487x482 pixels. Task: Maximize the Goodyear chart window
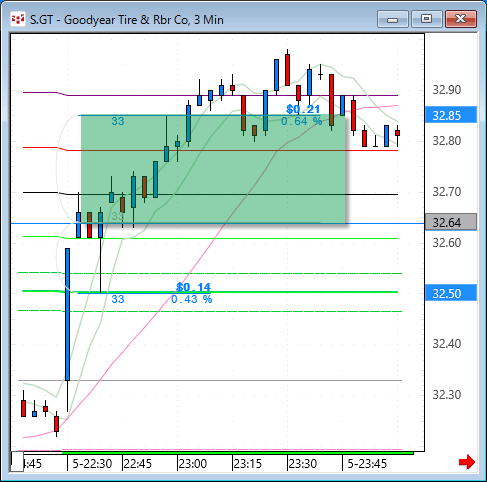[x=426, y=19]
